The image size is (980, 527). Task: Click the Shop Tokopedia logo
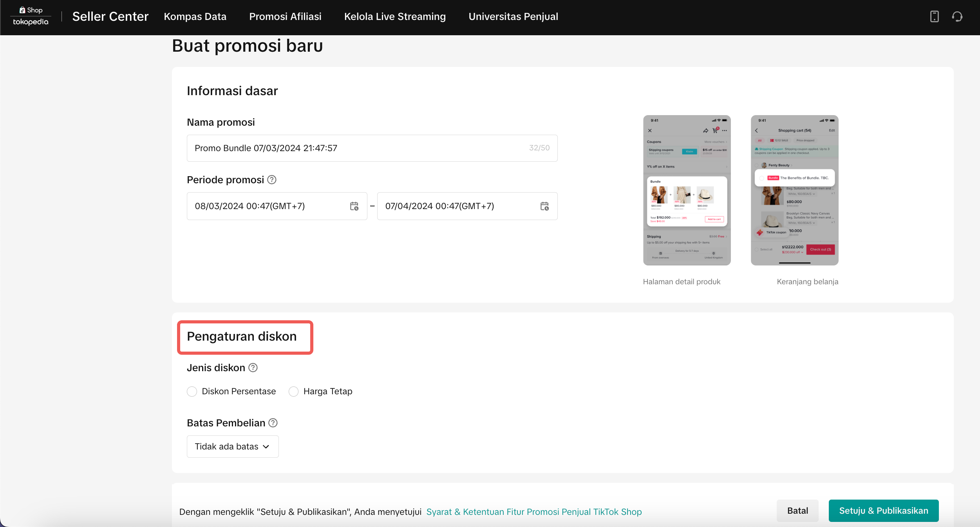click(x=31, y=16)
